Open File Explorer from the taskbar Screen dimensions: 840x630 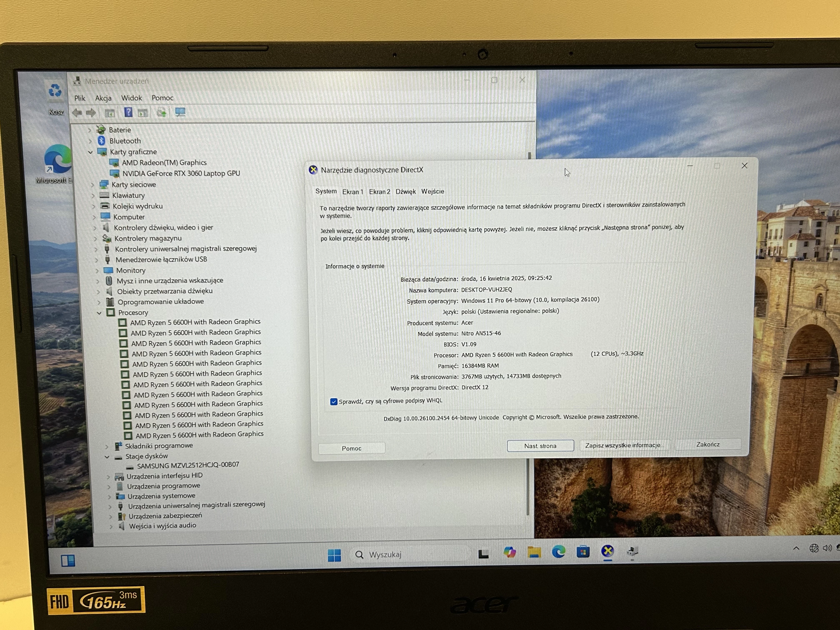[x=534, y=552]
